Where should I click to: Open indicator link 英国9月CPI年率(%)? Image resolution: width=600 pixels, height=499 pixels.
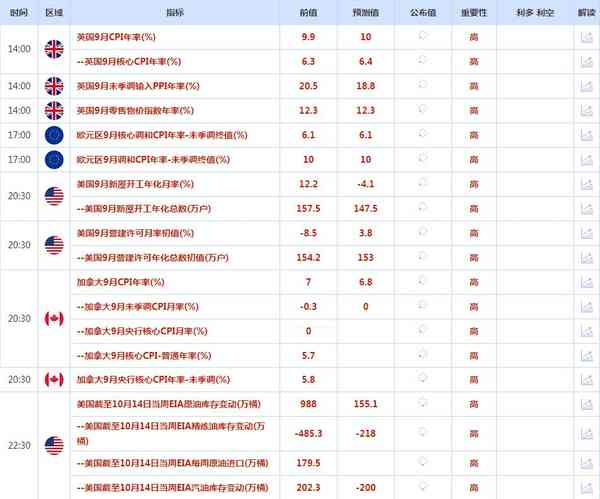pos(116,37)
